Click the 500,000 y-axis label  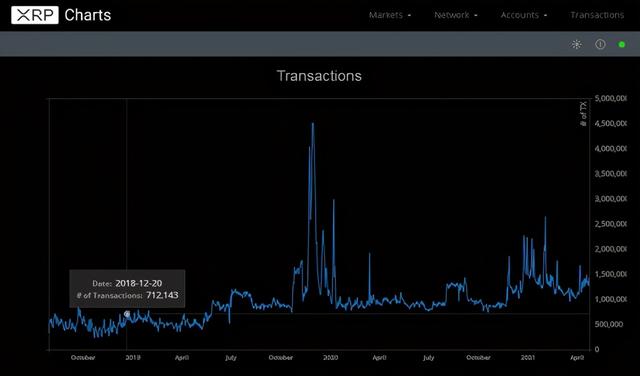(x=609, y=324)
